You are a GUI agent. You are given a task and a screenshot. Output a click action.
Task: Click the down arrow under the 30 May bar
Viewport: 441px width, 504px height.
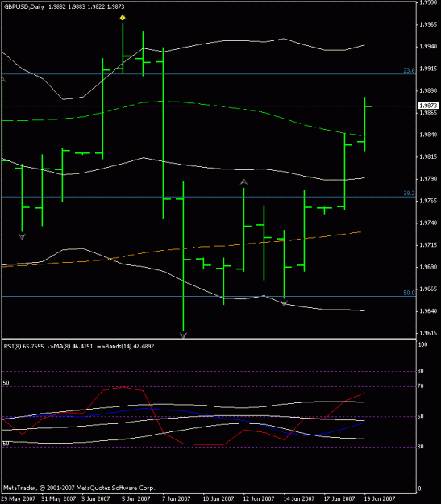point(22,236)
